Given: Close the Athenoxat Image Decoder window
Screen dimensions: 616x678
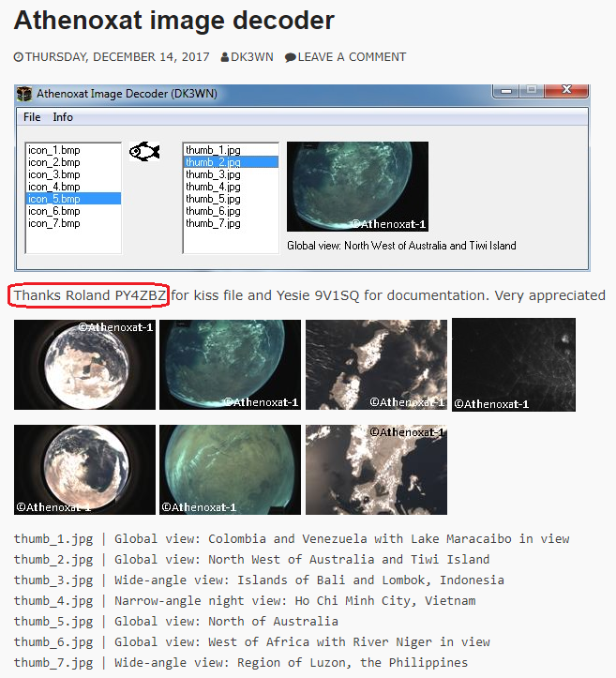Looking at the screenshot, I should [566, 90].
